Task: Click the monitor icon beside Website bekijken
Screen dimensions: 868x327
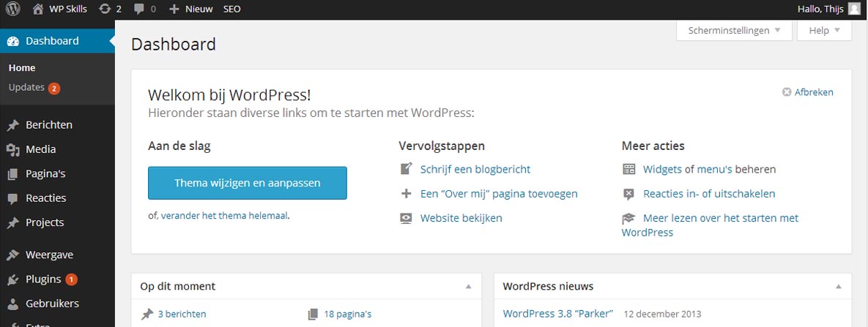Action: pyautogui.click(x=407, y=218)
